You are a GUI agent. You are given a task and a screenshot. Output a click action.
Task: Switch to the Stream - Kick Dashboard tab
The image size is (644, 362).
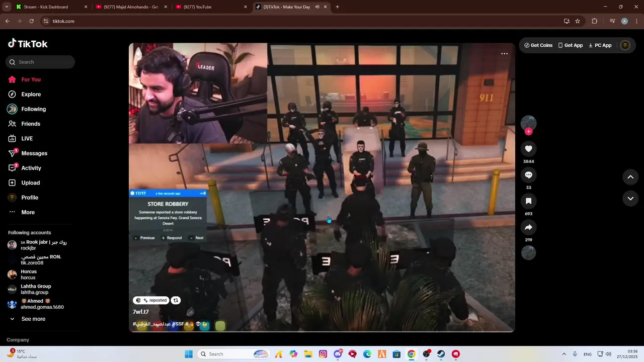51,7
